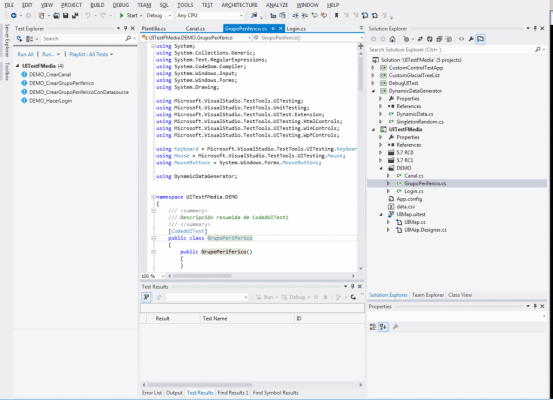Expand the 5.7 RC0 folder
Viewport: 553px width, 400px height.
pos(381,153)
